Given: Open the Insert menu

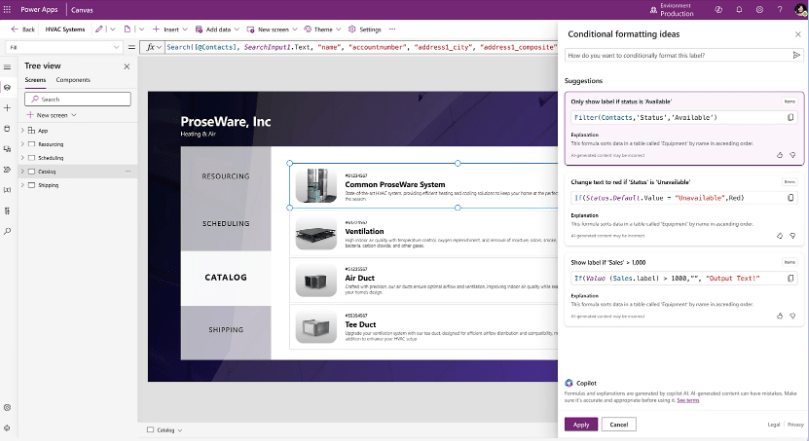Looking at the screenshot, I should [x=170, y=29].
